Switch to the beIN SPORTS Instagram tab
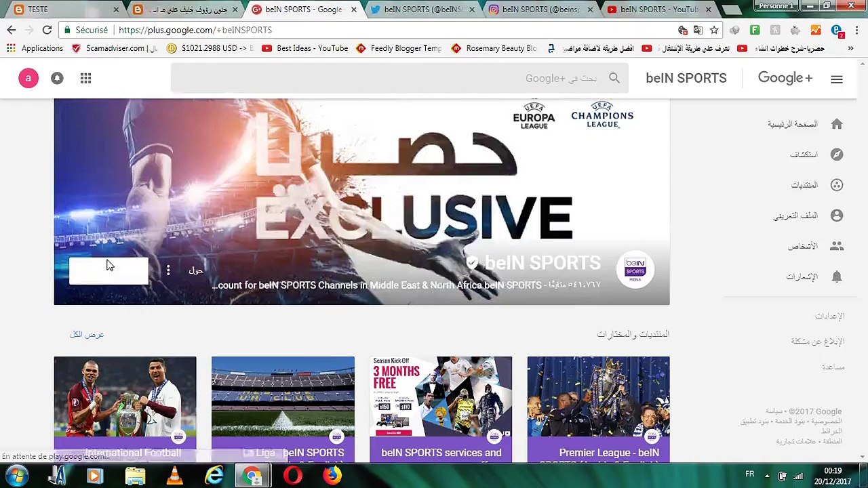Viewport: 868px width, 488px height. tap(540, 9)
